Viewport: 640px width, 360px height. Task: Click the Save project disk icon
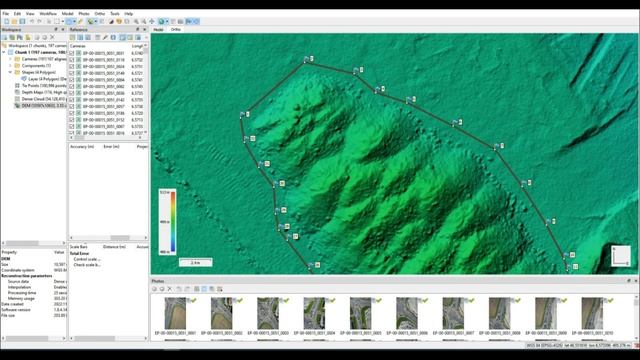pyautogui.click(x=22, y=22)
